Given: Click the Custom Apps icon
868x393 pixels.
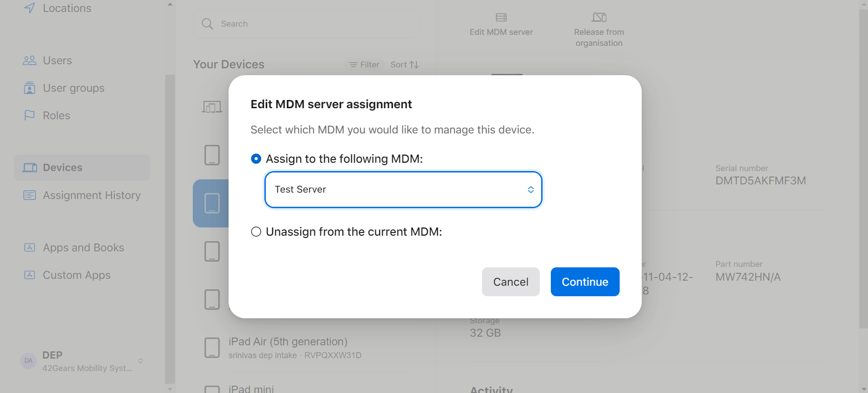Looking at the screenshot, I should click(29, 275).
